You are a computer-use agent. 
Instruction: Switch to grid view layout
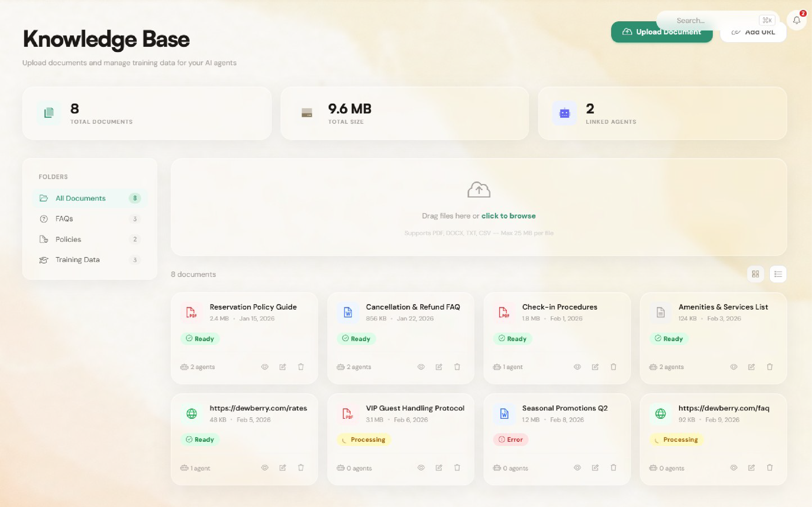[755, 274]
